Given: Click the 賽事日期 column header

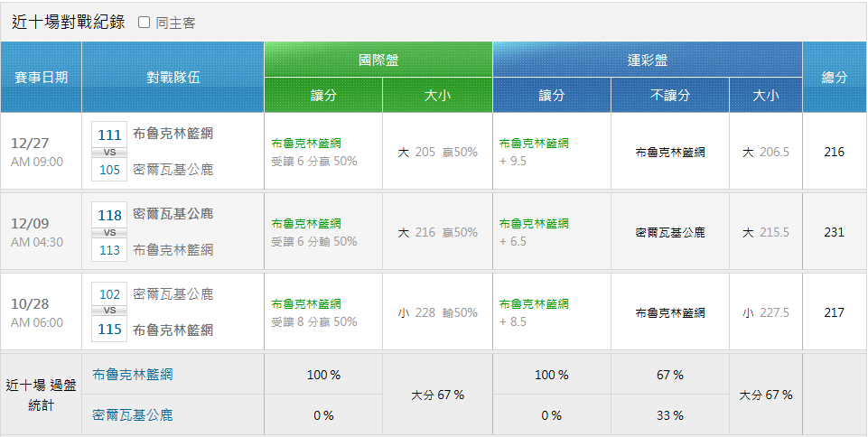Looking at the screenshot, I should pos(41,78).
